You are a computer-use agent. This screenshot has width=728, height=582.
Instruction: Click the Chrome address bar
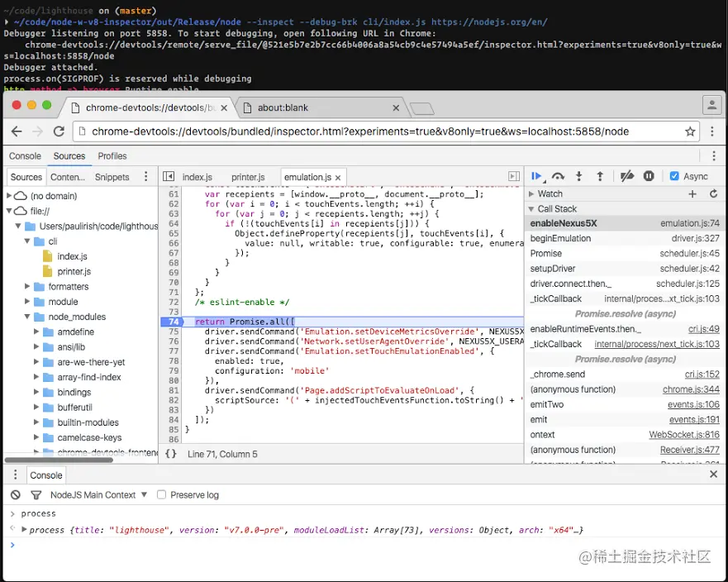(386, 131)
